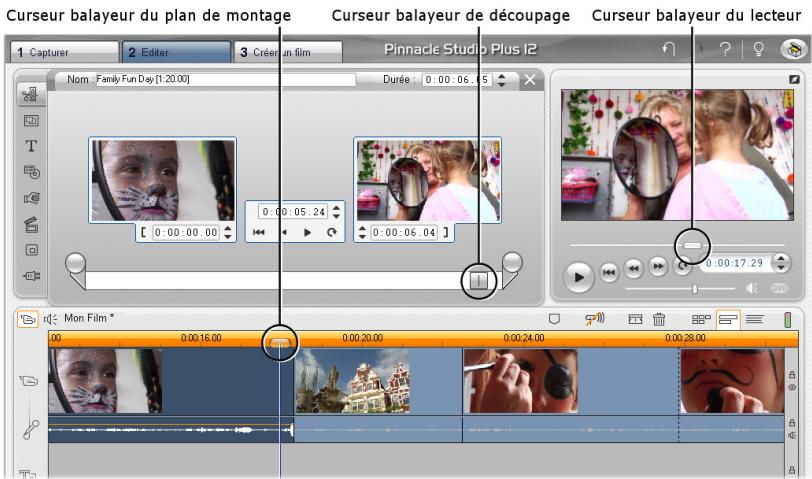Viewport: 812px width, 479px height.
Task: Click the player fast forward button
Action: (658, 266)
